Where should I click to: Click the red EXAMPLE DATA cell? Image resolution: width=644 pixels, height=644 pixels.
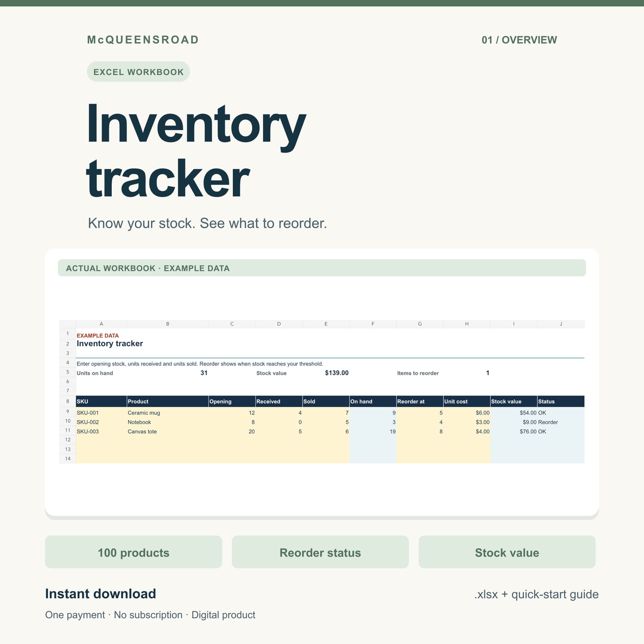click(x=98, y=336)
